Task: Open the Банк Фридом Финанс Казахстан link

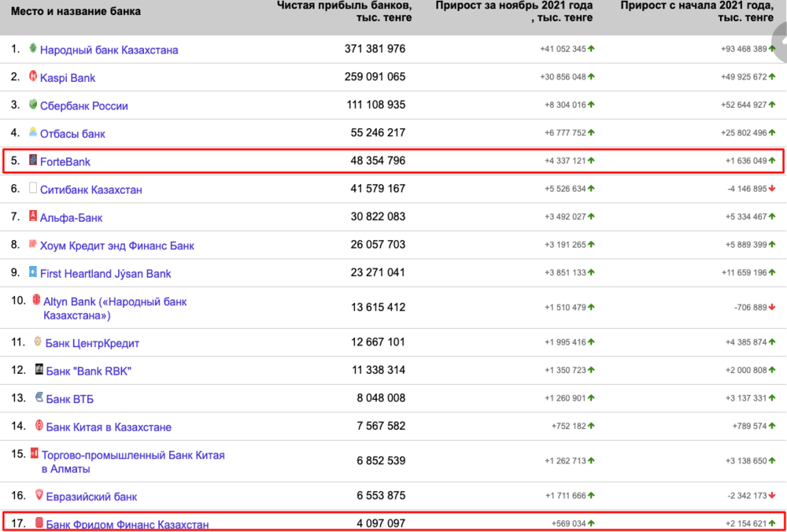Action: click(127, 525)
